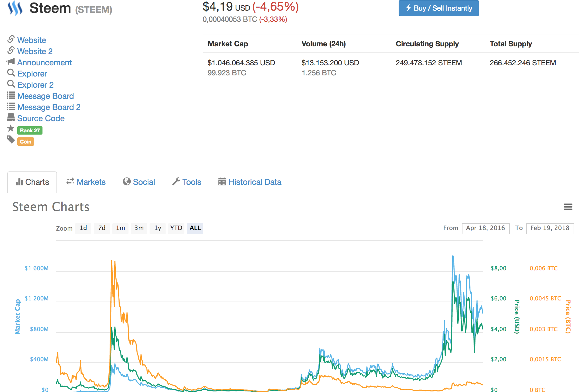Open the Website link
Screen dimensions: 582x392
(32, 40)
